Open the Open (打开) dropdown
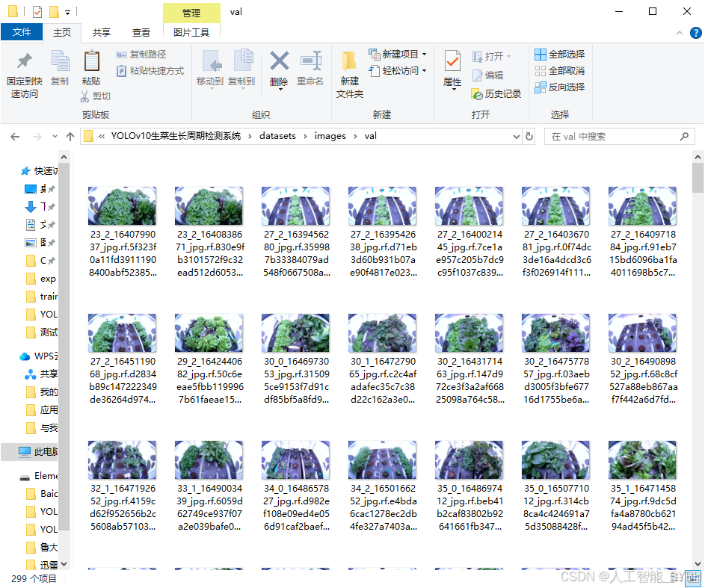 pyautogui.click(x=492, y=56)
